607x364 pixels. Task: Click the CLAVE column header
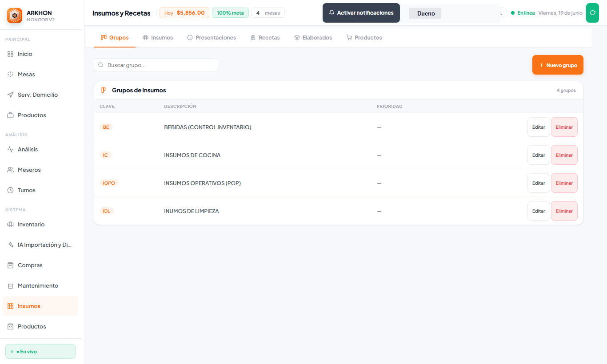(x=107, y=107)
